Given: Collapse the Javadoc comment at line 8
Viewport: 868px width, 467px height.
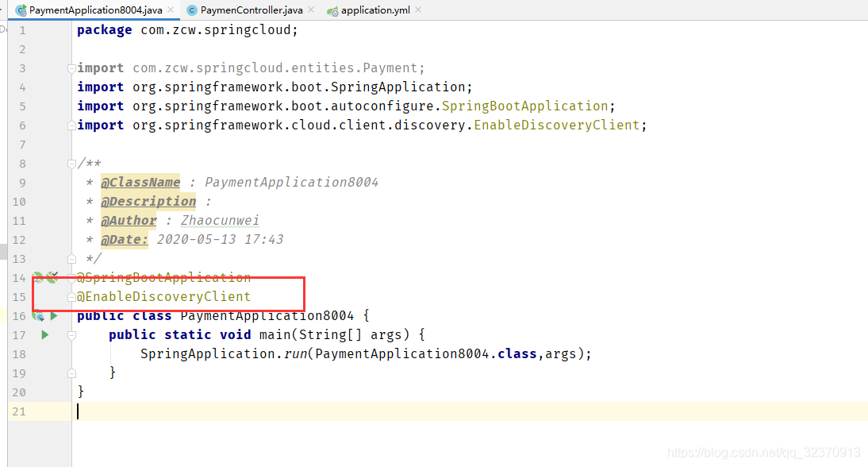Looking at the screenshot, I should [71, 164].
